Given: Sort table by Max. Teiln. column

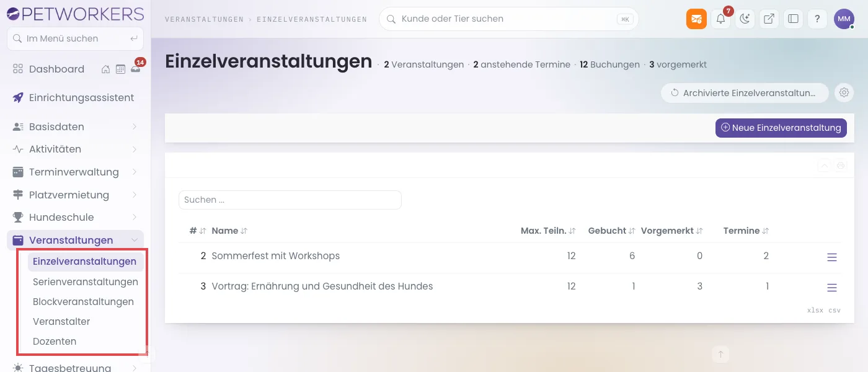Looking at the screenshot, I should coord(548,231).
